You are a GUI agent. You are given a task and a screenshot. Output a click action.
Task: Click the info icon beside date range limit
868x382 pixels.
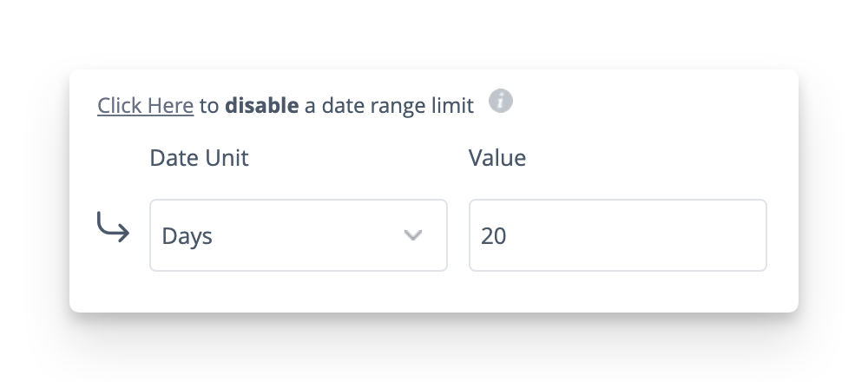[x=500, y=102]
